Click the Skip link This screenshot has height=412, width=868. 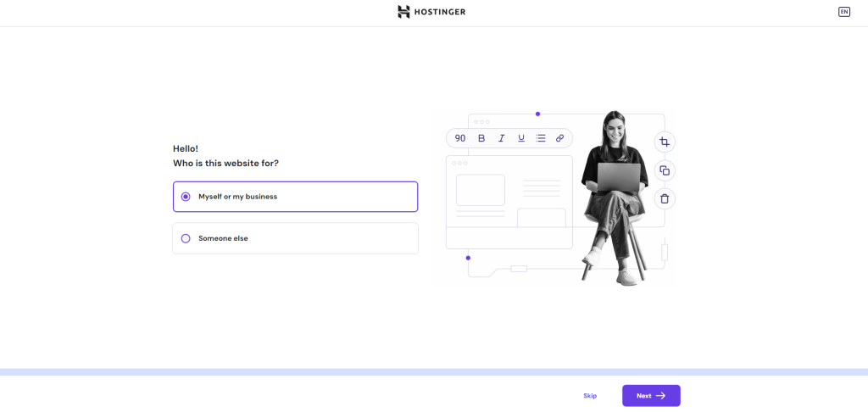(x=590, y=396)
